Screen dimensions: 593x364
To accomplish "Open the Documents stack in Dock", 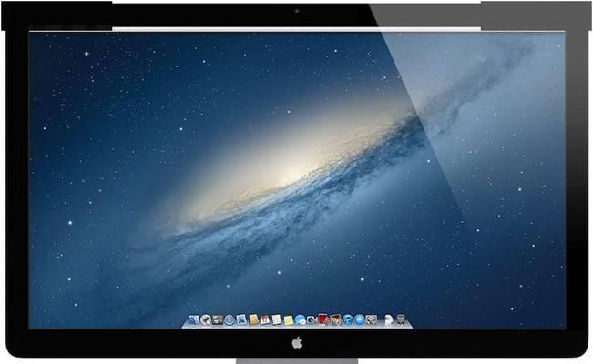I will click(x=389, y=320).
